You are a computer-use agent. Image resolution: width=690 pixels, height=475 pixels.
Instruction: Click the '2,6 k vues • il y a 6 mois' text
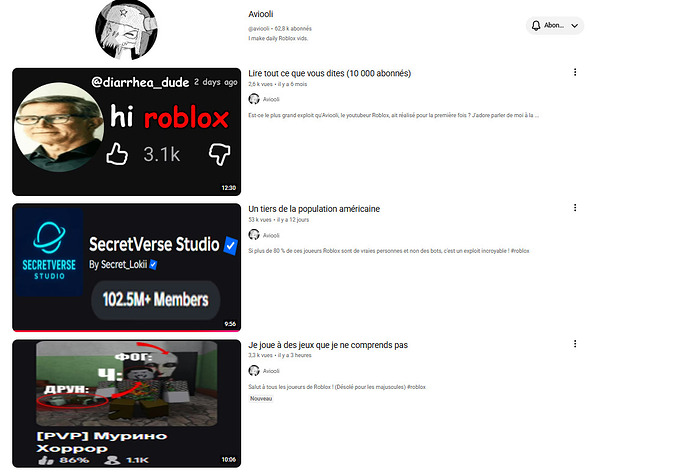tap(278, 84)
